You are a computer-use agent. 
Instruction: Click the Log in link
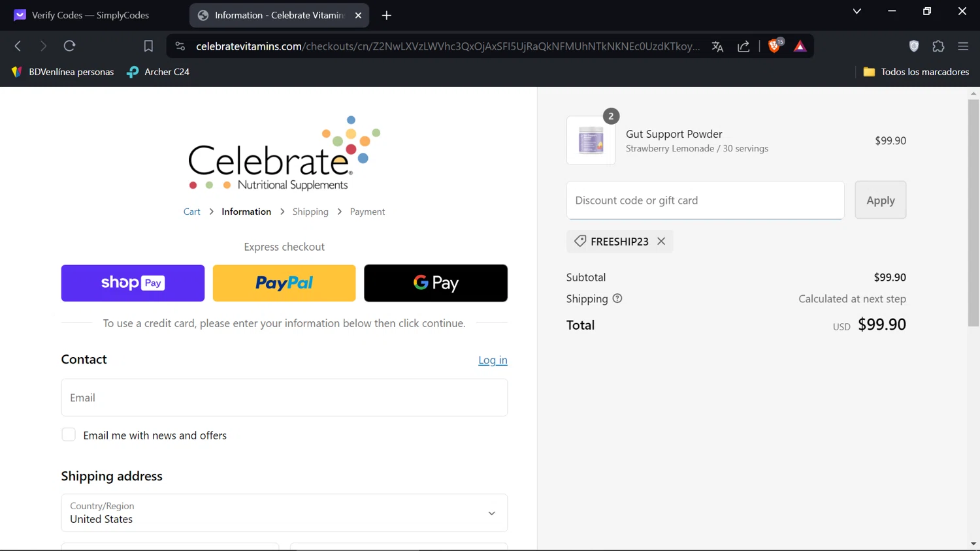tap(493, 360)
